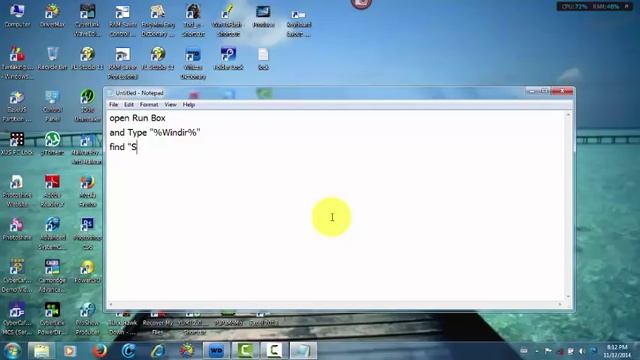Select the Computer desktop icon
The height and width of the screenshot is (360, 640).
pos(17,16)
